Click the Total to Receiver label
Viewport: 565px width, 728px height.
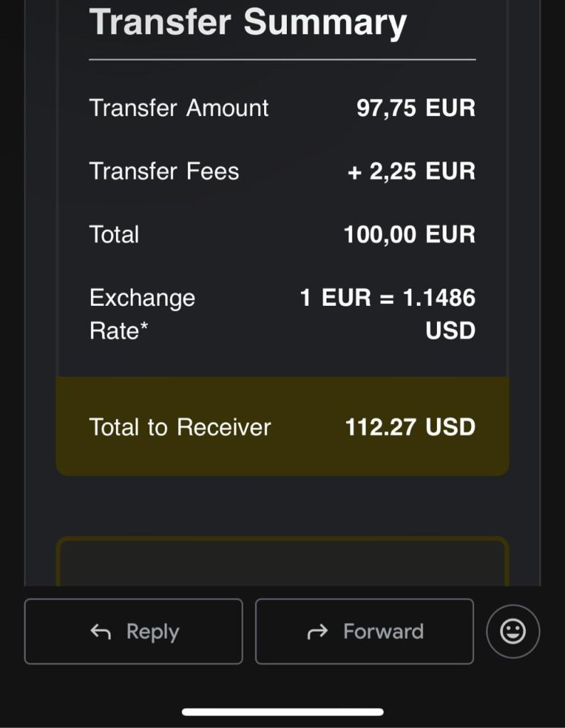click(180, 427)
